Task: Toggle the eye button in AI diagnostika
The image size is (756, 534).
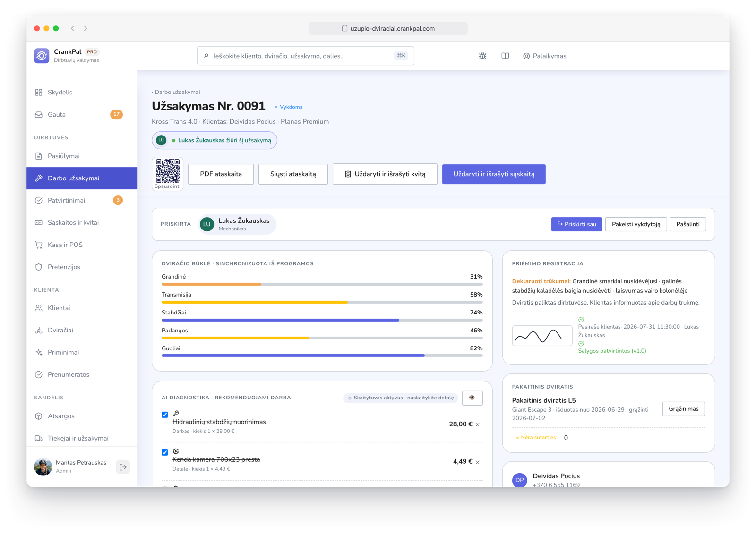Action: pos(472,398)
